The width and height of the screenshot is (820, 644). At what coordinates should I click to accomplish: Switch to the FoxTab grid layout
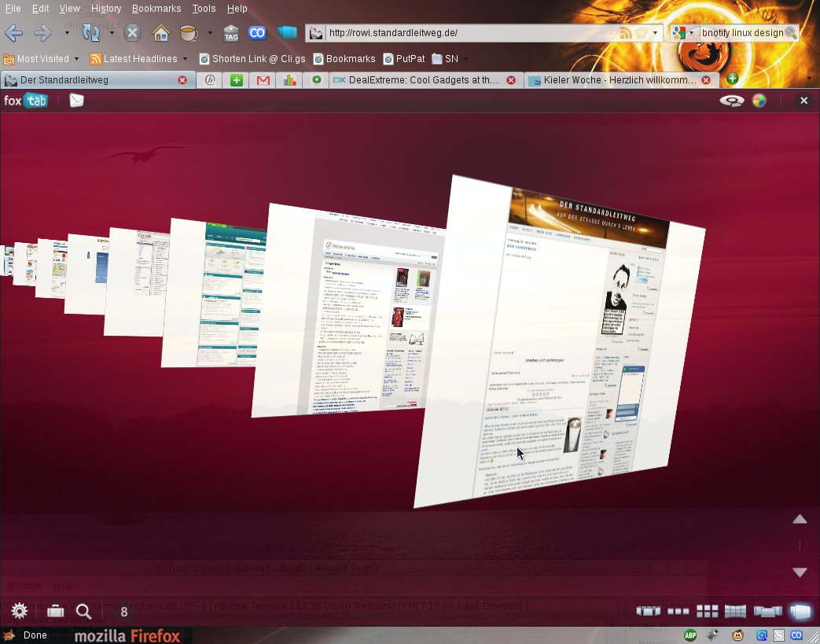pos(708,611)
